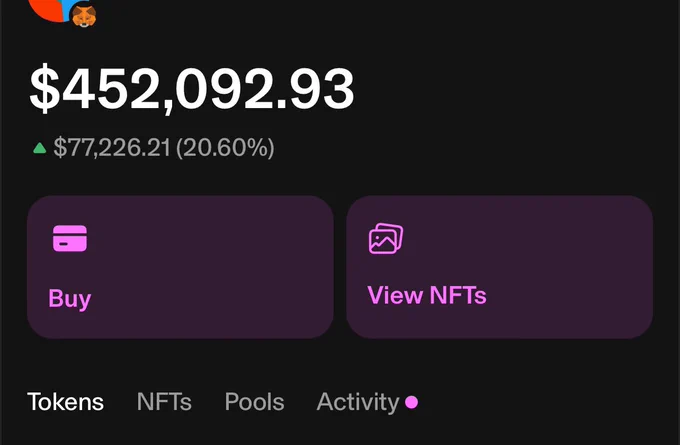Image resolution: width=680 pixels, height=445 pixels.
Task: Open the NFTs tab
Action: [164, 402]
